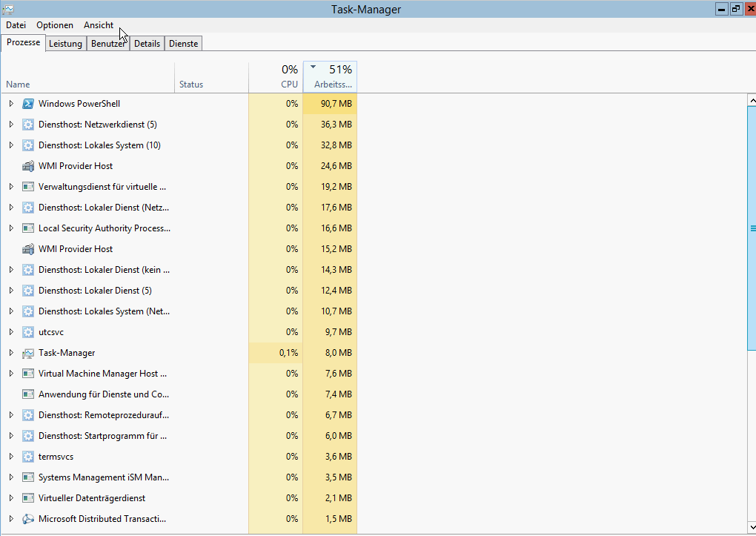756x536 pixels.
Task: Select the 90,7 MB memory cell
Action: click(331, 104)
